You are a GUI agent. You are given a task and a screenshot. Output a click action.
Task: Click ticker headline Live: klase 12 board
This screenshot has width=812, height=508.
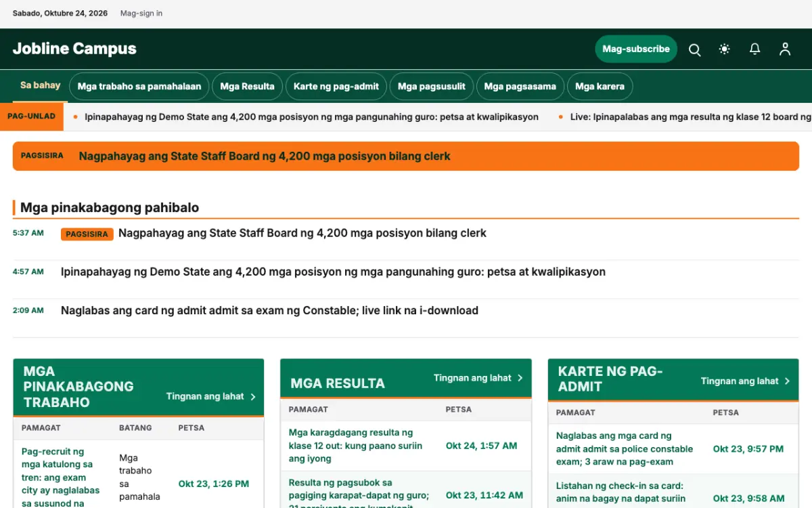pyautogui.click(x=691, y=117)
